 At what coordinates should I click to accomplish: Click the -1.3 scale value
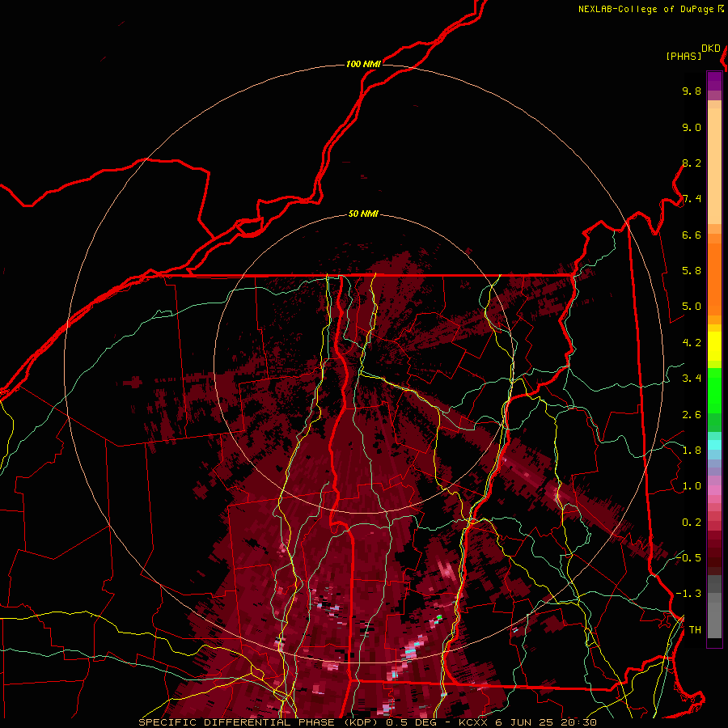pyautogui.click(x=688, y=594)
